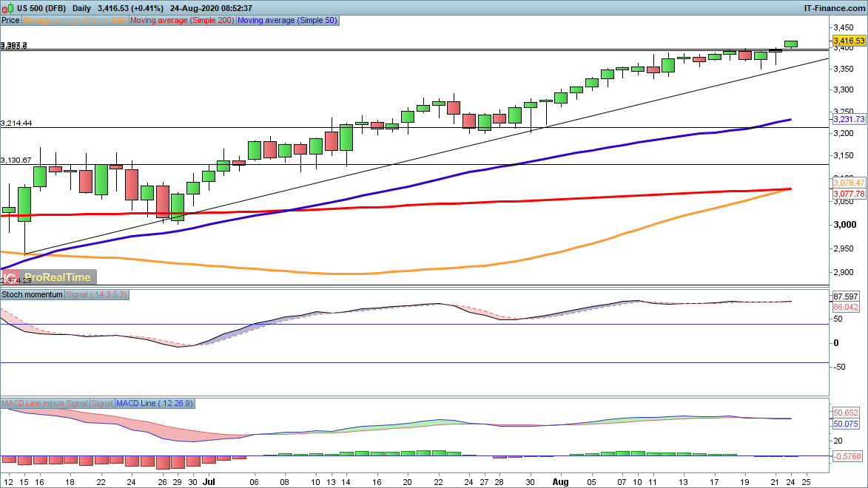868x488 pixels.
Task: Select the Price indicator label
Action: pos(11,21)
